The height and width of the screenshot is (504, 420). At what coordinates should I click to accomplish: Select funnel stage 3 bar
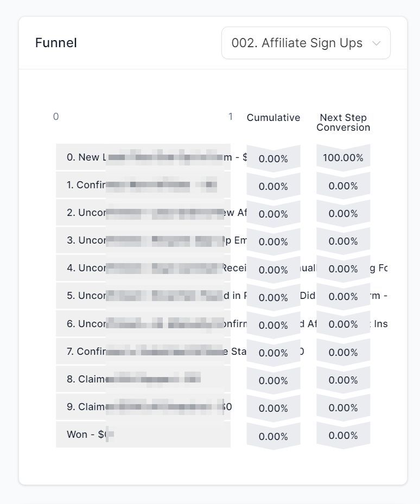pos(143,240)
